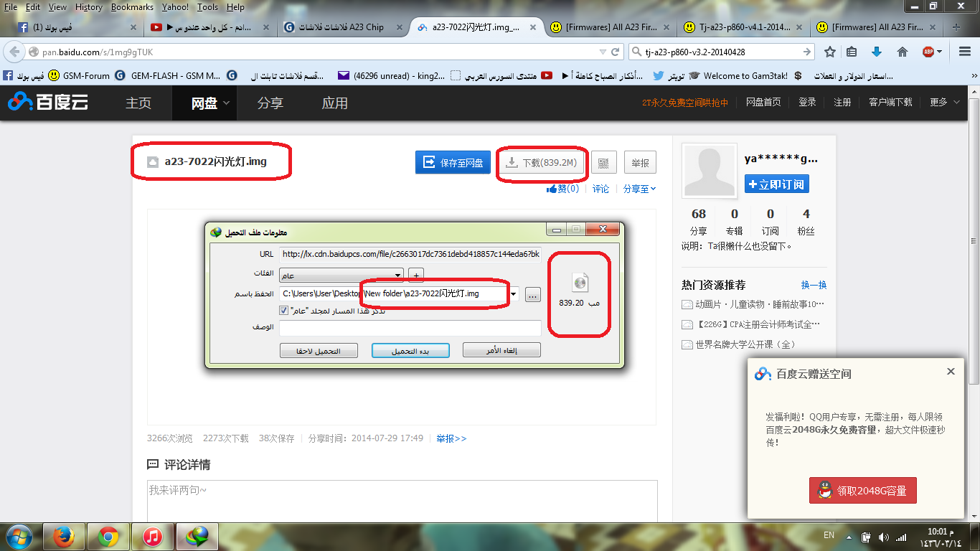Image resolution: width=980 pixels, height=551 pixels.
Task: Open a new tab with plus icon
Action: pos(956,27)
